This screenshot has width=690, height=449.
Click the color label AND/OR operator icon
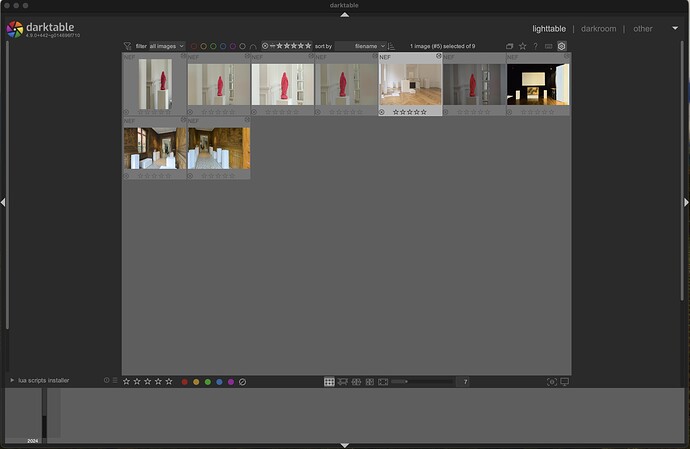253,46
